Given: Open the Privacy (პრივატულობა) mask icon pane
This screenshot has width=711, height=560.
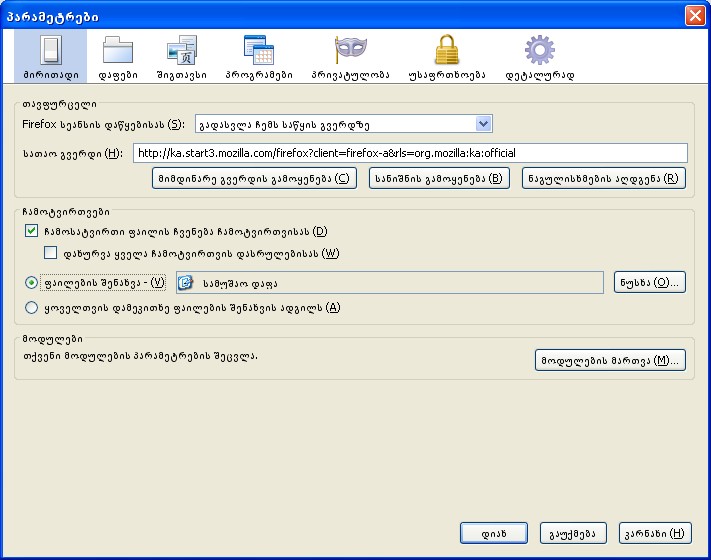Looking at the screenshot, I should tap(350, 56).
